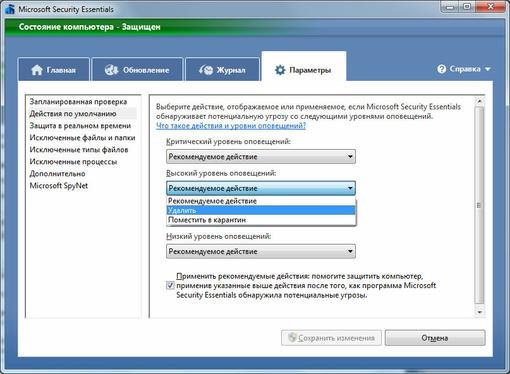
Task: Choose Удалить in the open dropdown list
Action: pyautogui.click(x=261, y=210)
